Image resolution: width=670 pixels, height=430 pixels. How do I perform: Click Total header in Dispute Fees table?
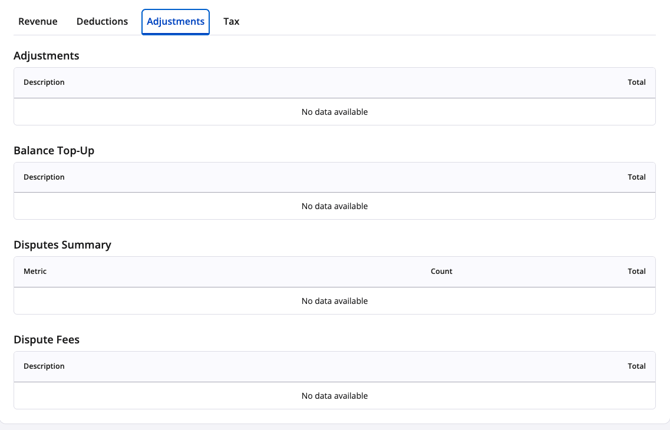pos(636,366)
